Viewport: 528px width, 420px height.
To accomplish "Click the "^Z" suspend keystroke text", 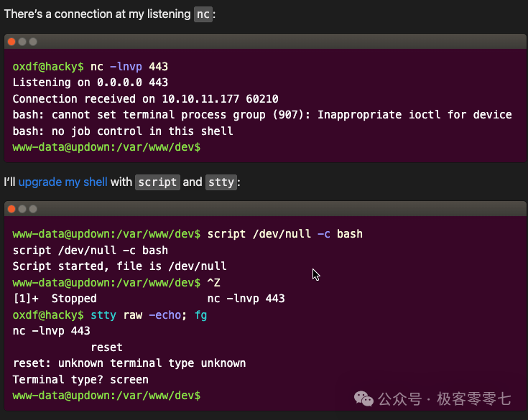I will pos(213,282).
